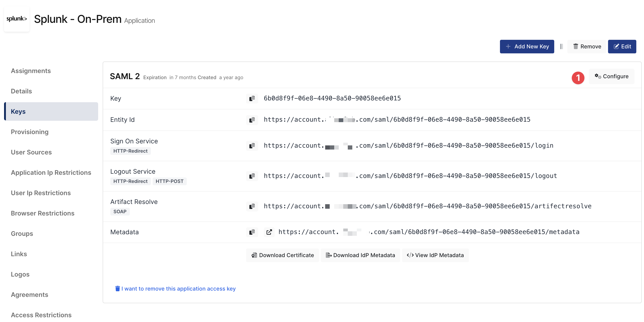Open Configure for the SAML 2 key
The width and height of the screenshot is (644, 322).
click(x=611, y=76)
